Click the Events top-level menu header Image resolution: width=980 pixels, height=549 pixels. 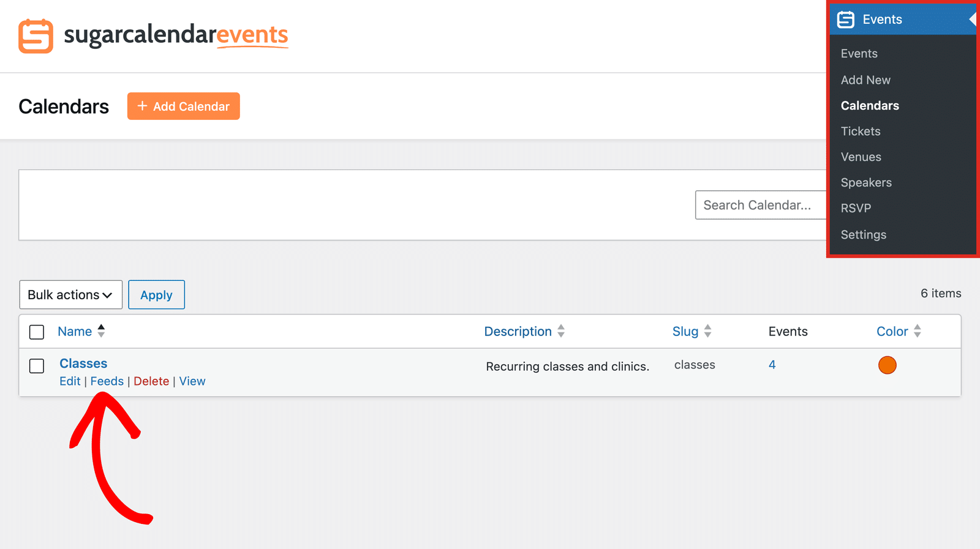coord(903,20)
